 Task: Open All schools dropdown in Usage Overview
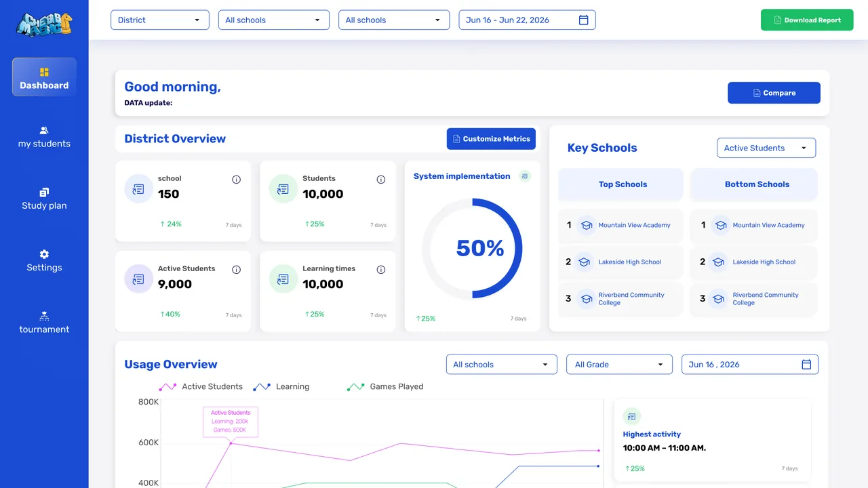502,365
